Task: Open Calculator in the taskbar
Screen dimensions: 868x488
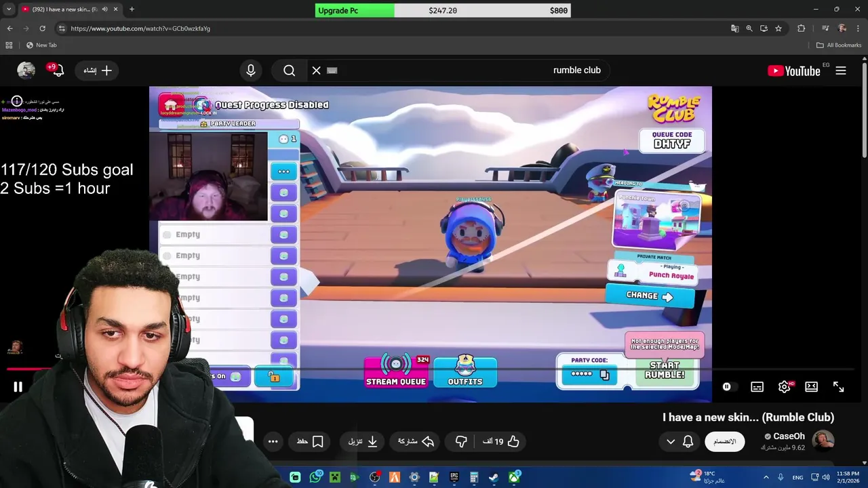Action: 474,477
